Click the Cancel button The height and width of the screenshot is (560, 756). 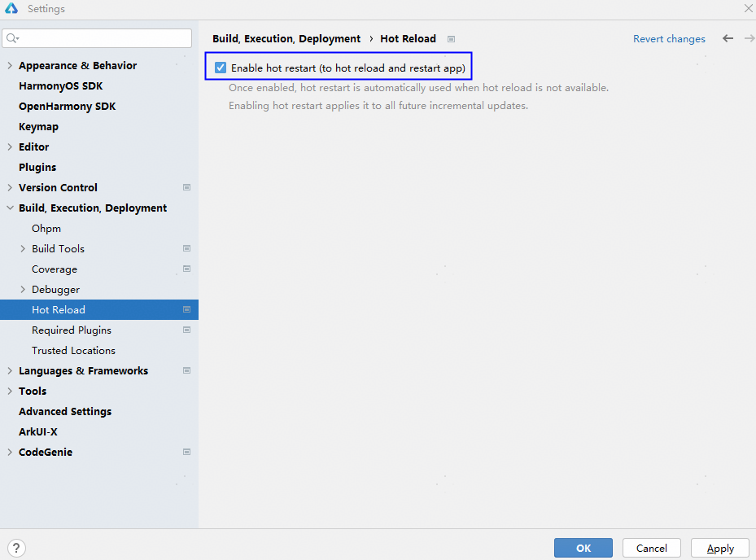click(x=651, y=548)
